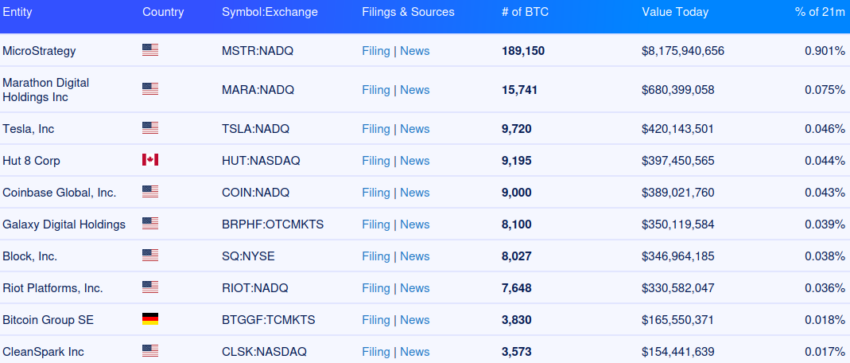Screen dimensions: 850x363
Task: Click the % of 21m column header
Action: [820, 12]
